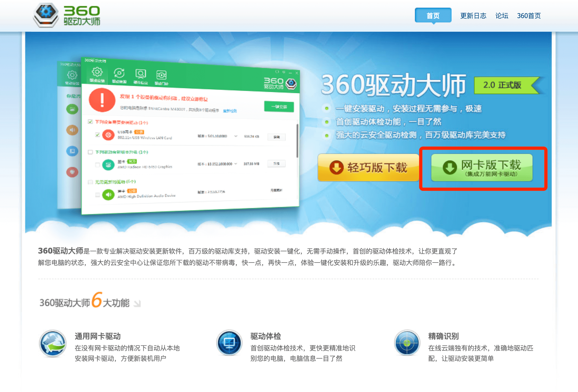Image resolution: width=578 pixels, height=392 pixels.
Task: Click the gear icon in the back preview window
Action: pos(72,75)
